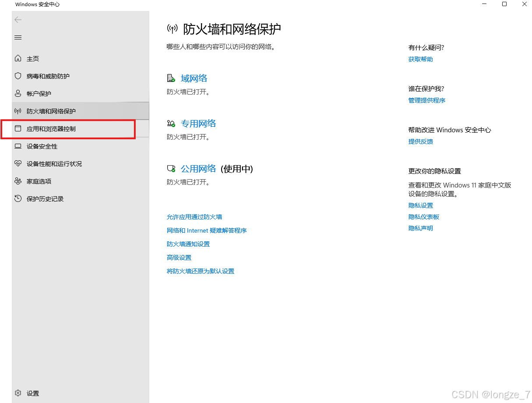Click 提供反馈 link

tap(421, 141)
